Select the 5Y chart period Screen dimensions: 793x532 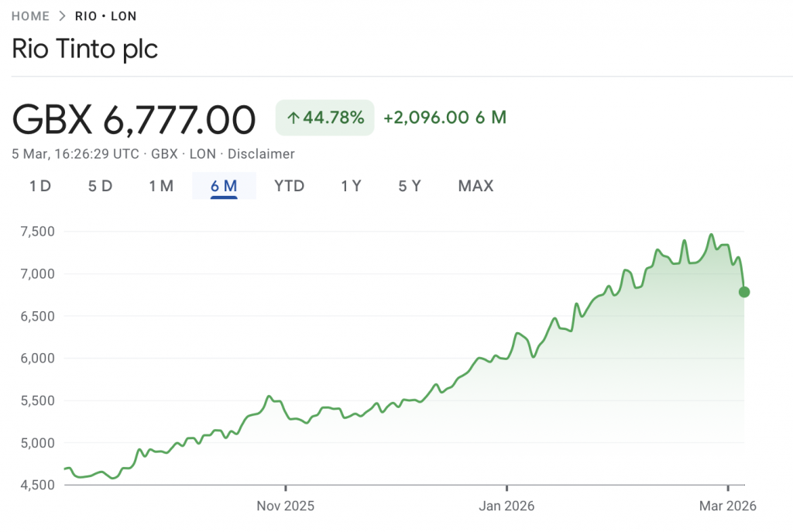tap(410, 186)
